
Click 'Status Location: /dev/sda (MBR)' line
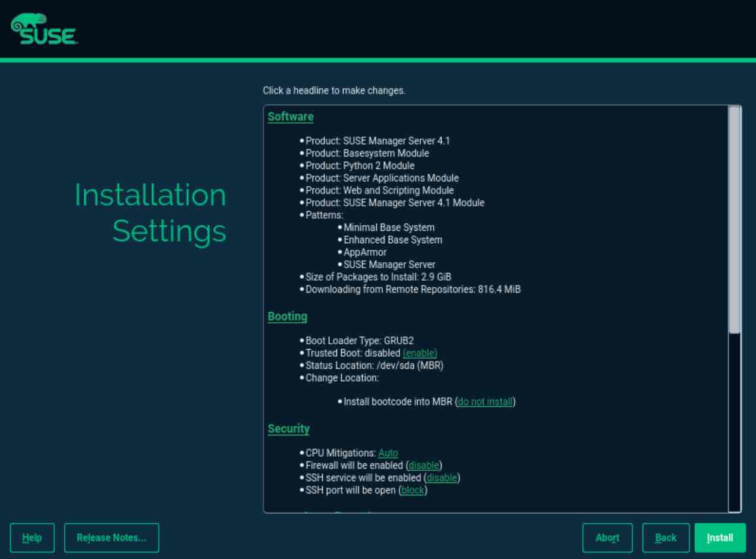point(374,365)
